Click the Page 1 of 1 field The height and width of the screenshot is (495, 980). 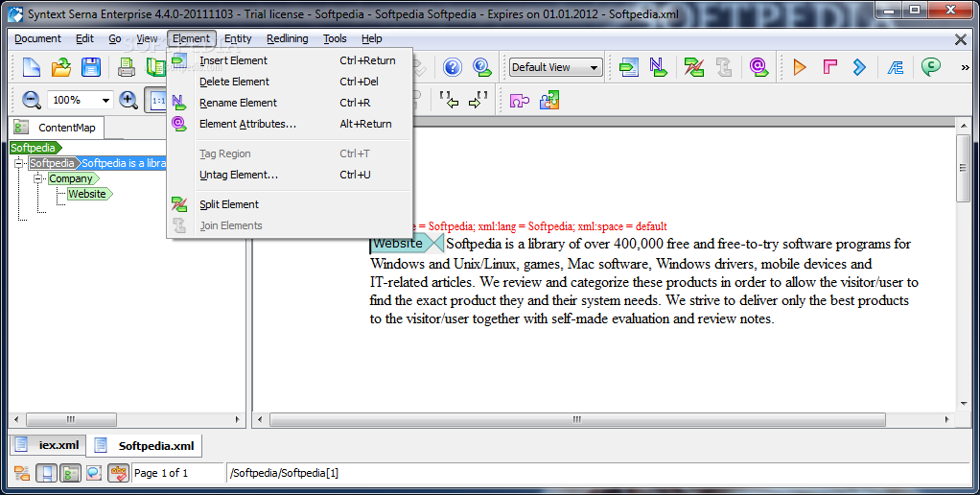click(x=177, y=473)
